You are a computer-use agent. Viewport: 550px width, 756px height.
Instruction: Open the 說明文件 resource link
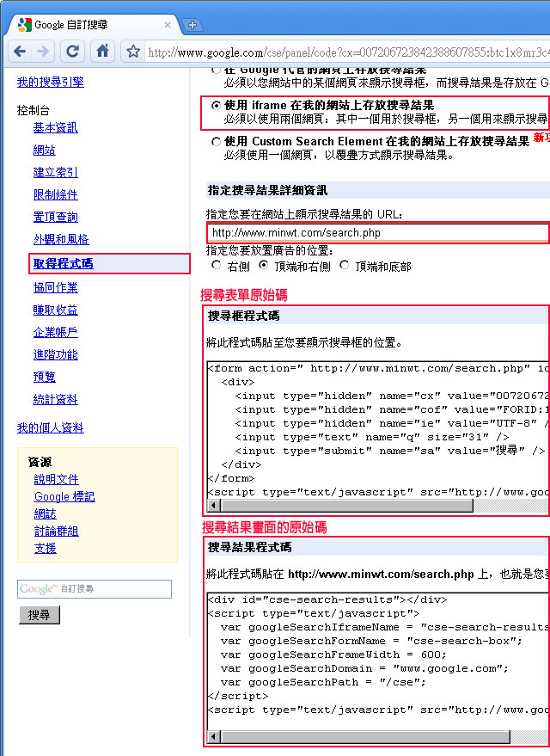[x=57, y=479]
